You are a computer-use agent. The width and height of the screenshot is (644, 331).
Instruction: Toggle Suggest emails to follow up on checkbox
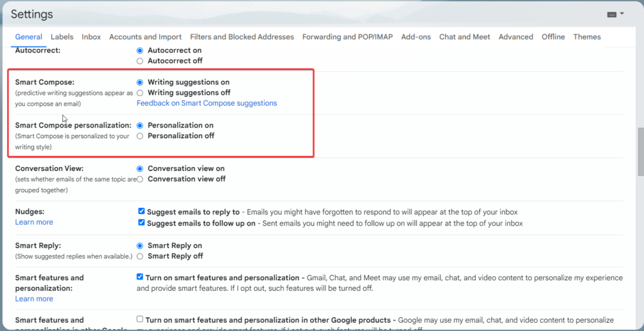[x=142, y=223]
